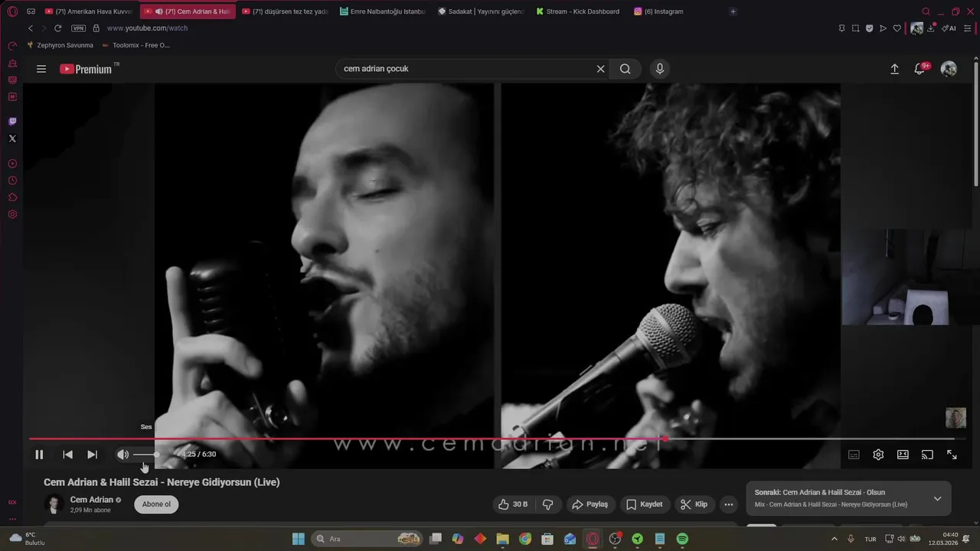Cast video to a TV
Image resolution: width=980 pixels, height=551 pixels.
927,455
